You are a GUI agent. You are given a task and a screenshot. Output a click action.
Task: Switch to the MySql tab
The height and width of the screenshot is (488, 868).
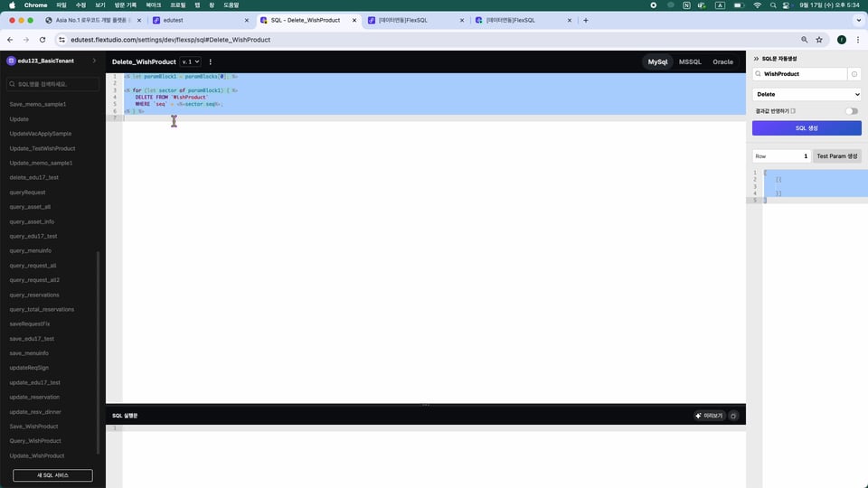point(657,62)
